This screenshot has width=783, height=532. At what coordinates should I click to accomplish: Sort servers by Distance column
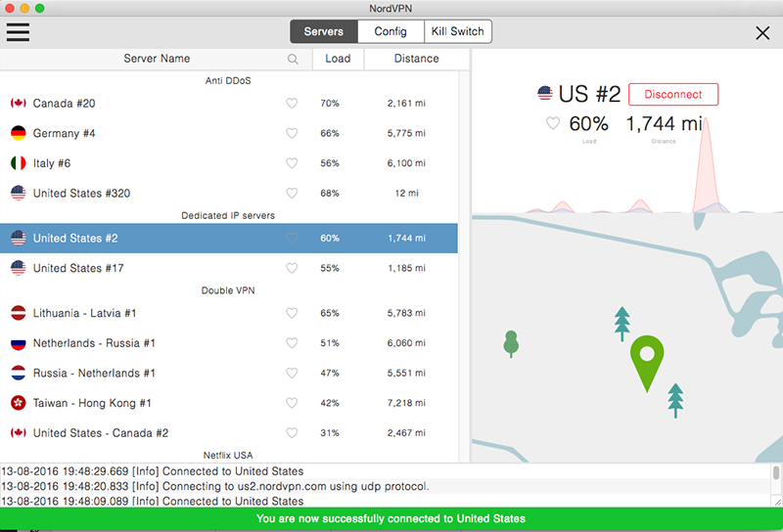click(x=416, y=59)
